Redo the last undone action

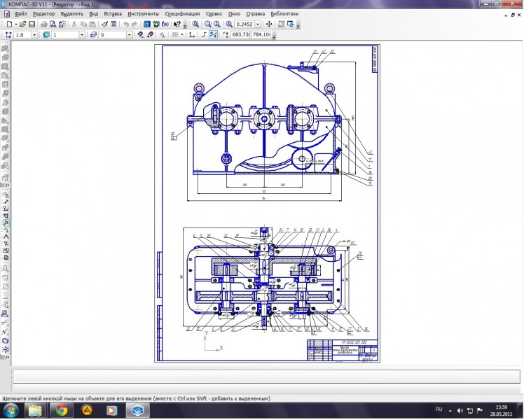pyautogui.click(x=135, y=24)
